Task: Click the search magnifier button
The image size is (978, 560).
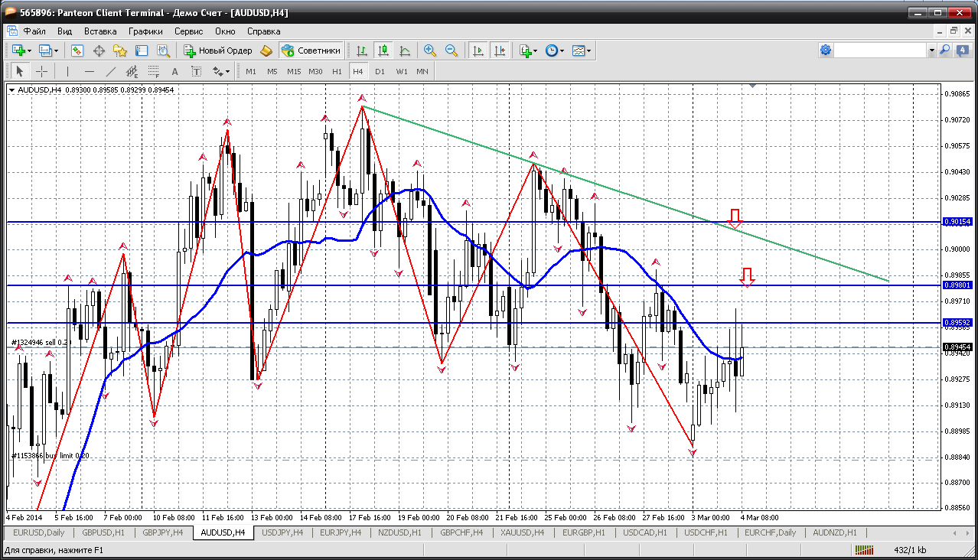Action: (945, 50)
